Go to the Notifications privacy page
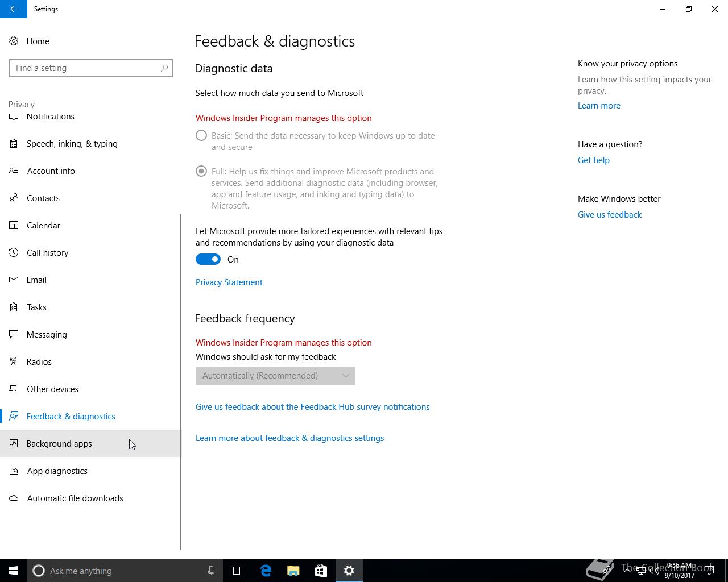 pos(50,117)
